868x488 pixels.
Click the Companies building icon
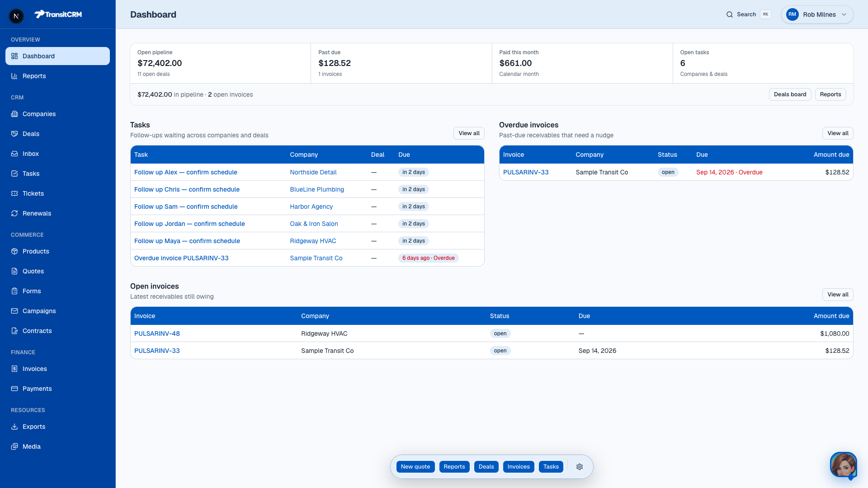pyautogui.click(x=14, y=114)
